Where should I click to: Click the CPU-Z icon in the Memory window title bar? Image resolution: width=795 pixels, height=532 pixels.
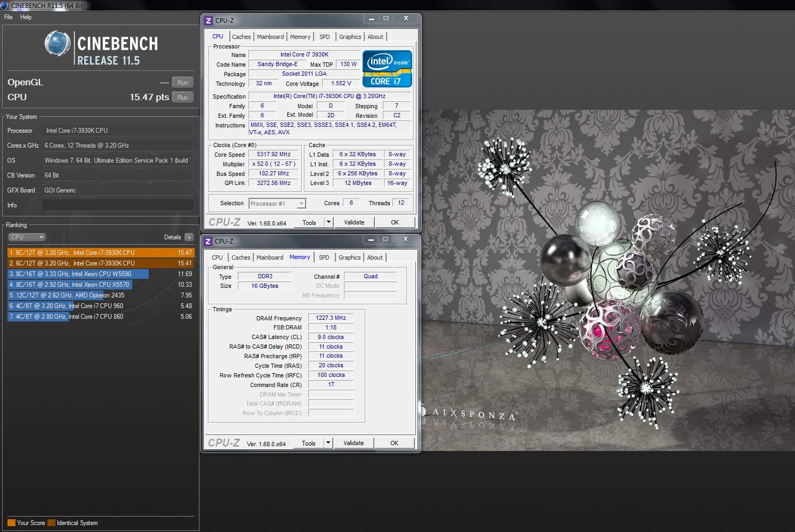click(x=208, y=241)
